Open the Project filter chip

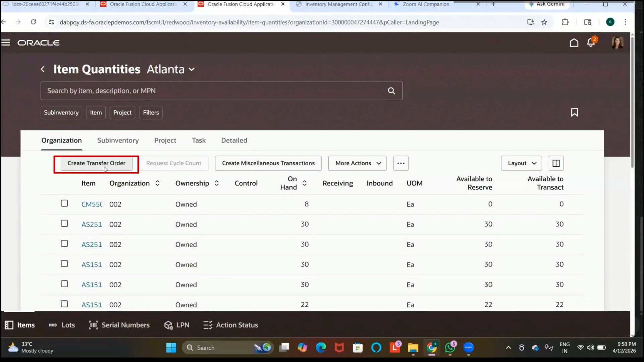pyautogui.click(x=122, y=113)
